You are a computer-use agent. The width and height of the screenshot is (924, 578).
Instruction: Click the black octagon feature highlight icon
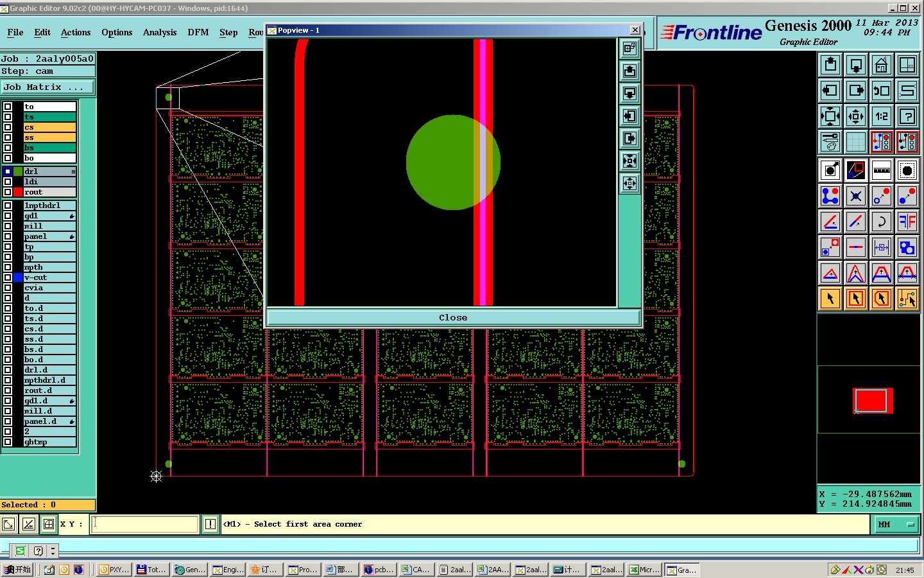(907, 170)
